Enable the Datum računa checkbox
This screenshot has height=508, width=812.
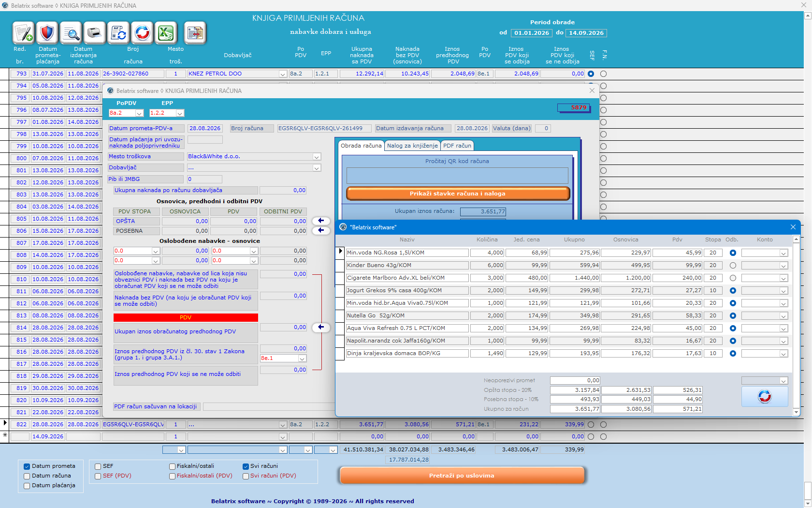point(27,476)
